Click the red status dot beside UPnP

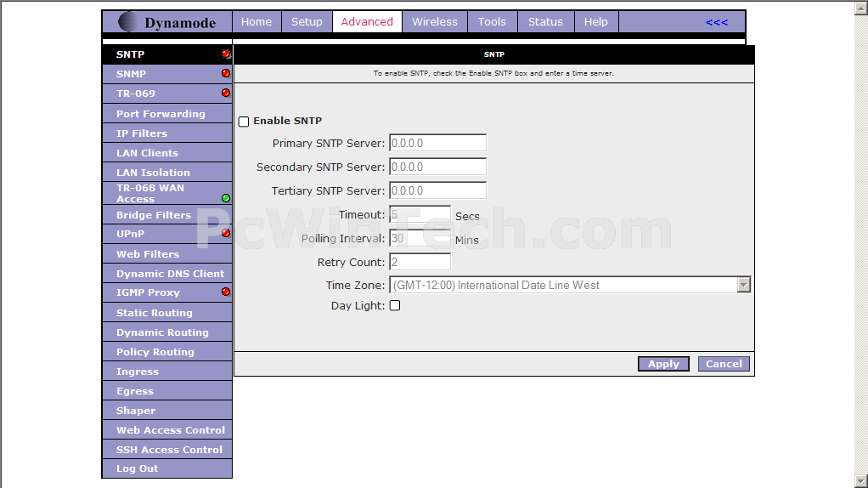tap(226, 233)
